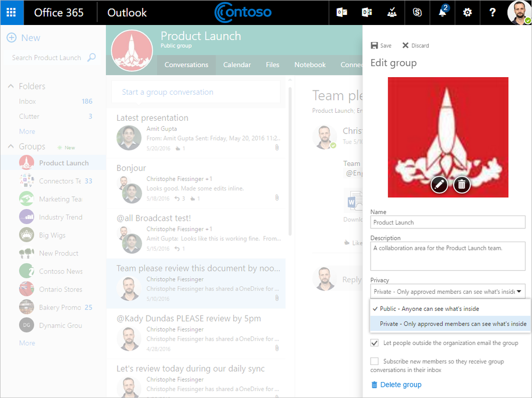The width and height of the screenshot is (532, 398).
Task: Switch to the Files tab
Action: click(x=273, y=65)
